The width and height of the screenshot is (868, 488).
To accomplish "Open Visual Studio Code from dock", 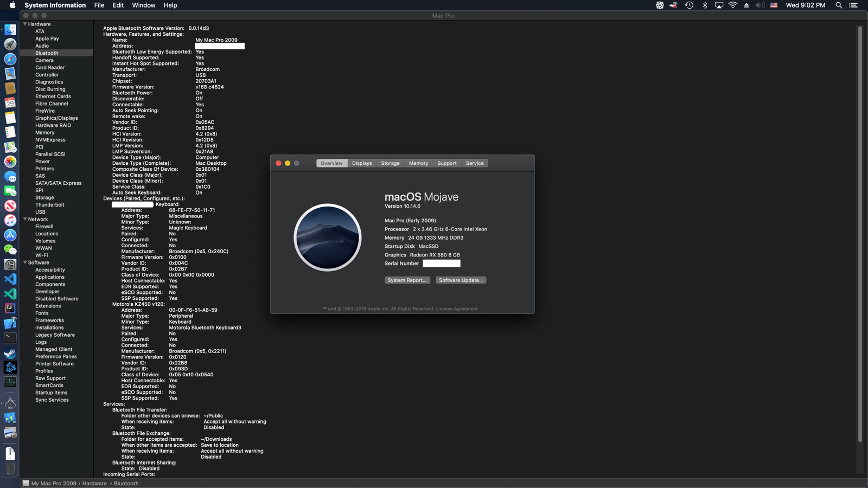I will (10, 279).
